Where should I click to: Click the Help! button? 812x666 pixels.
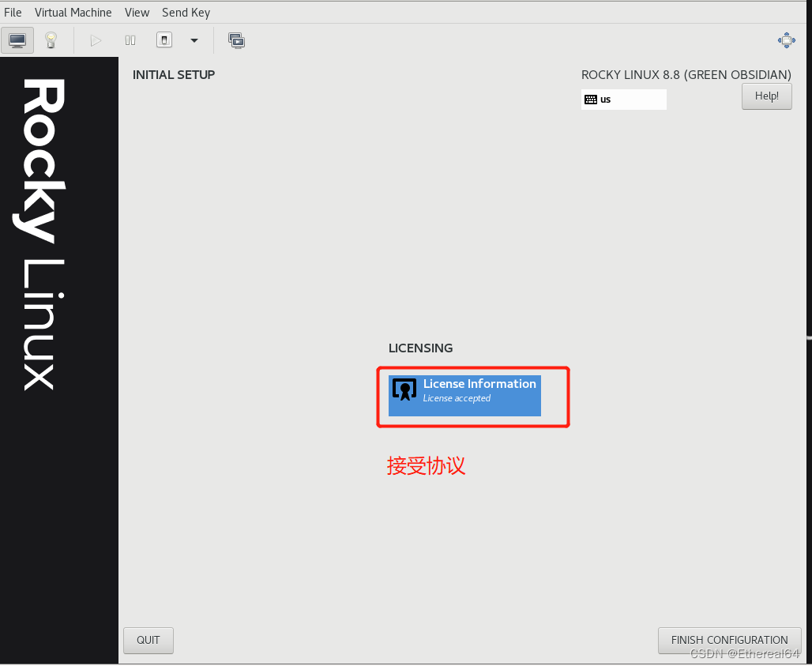[766, 96]
